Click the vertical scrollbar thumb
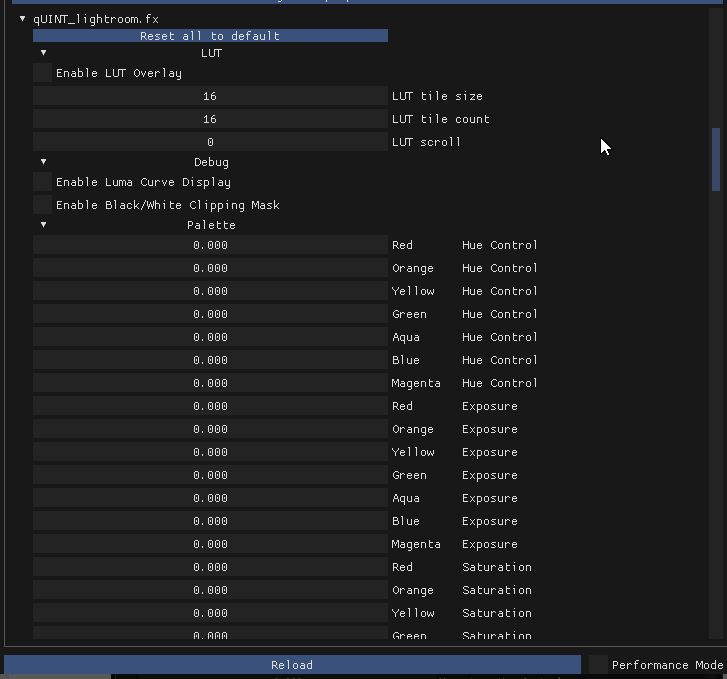 716,159
